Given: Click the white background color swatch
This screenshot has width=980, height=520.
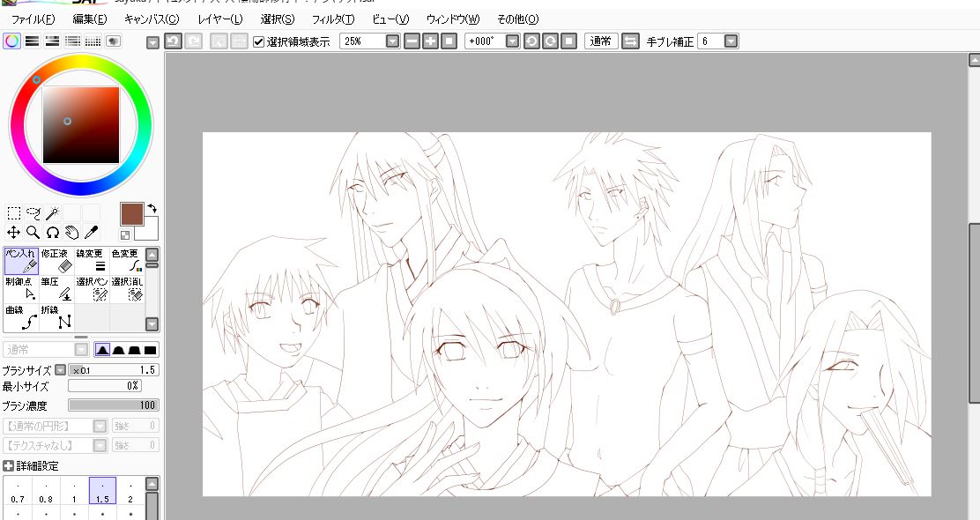Looking at the screenshot, I should pyautogui.click(x=151, y=231).
